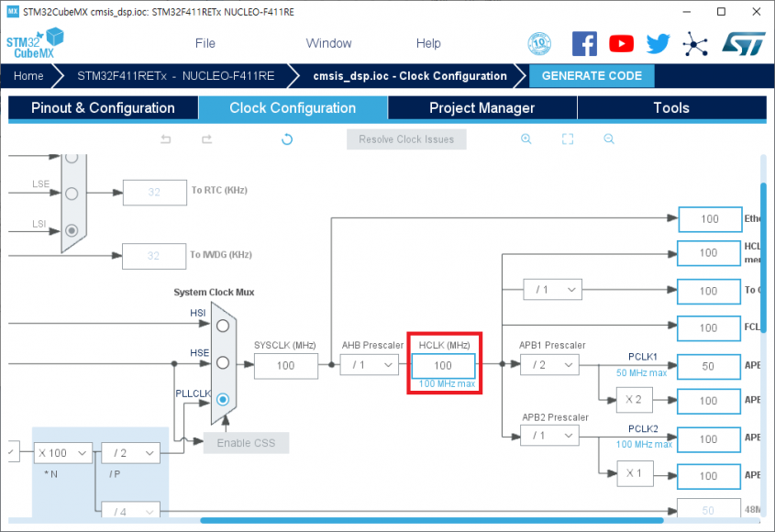Click the System Clock Mux label
Image resolution: width=775 pixels, height=532 pixels.
click(214, 293)
